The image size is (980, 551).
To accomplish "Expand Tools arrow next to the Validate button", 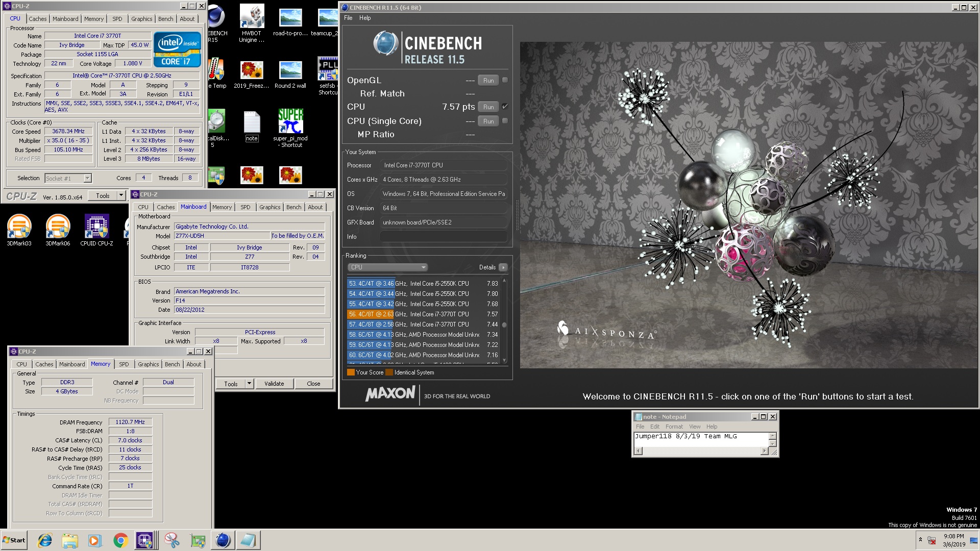I will coord(249,384).
